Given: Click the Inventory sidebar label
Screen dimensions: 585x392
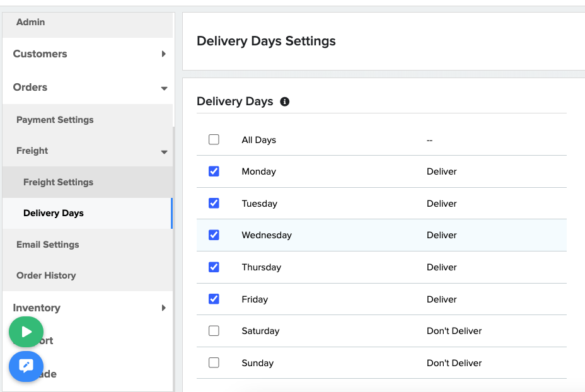Looking at the screenshot, I should 37,308.
